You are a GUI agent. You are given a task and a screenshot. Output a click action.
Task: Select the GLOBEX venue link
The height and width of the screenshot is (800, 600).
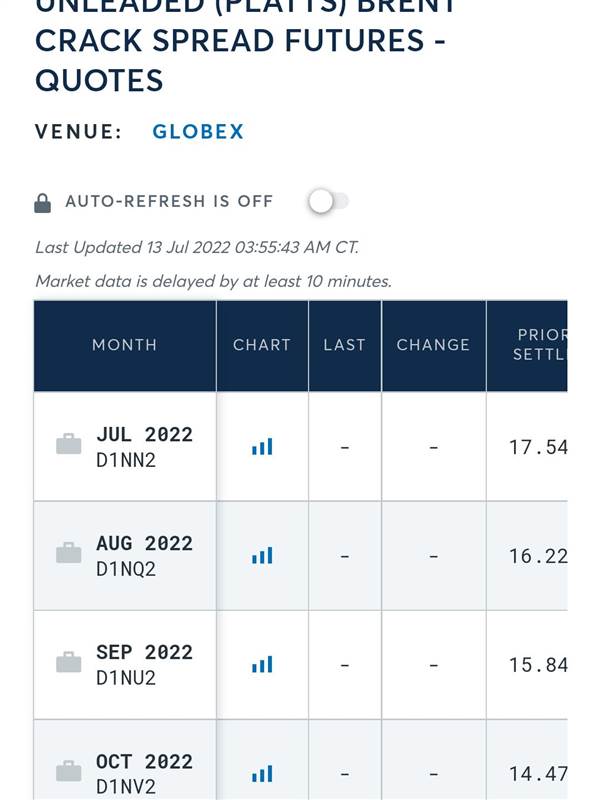[x=198, y=132]
